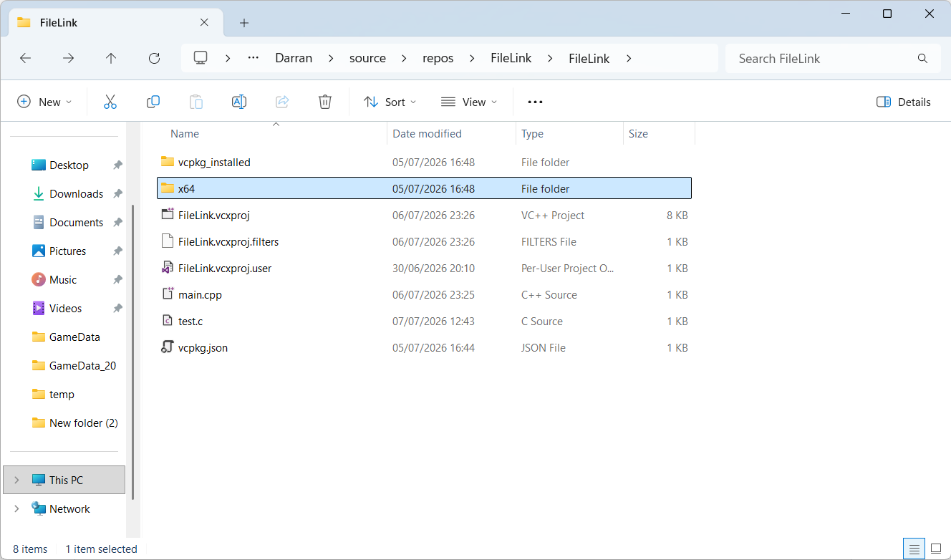Screen dimensions: 951x560
Task: Select the vcpkg_installed folder
Action: (x=424, y=162)
